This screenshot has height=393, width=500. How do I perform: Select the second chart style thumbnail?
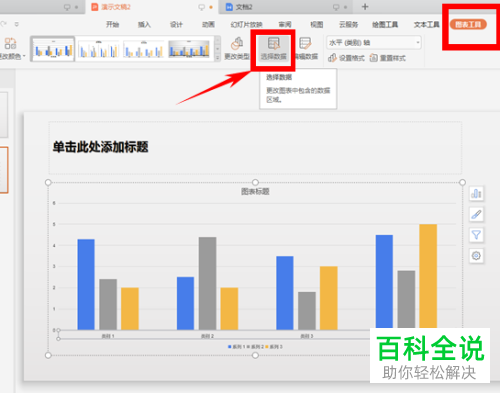pos(98,49)
